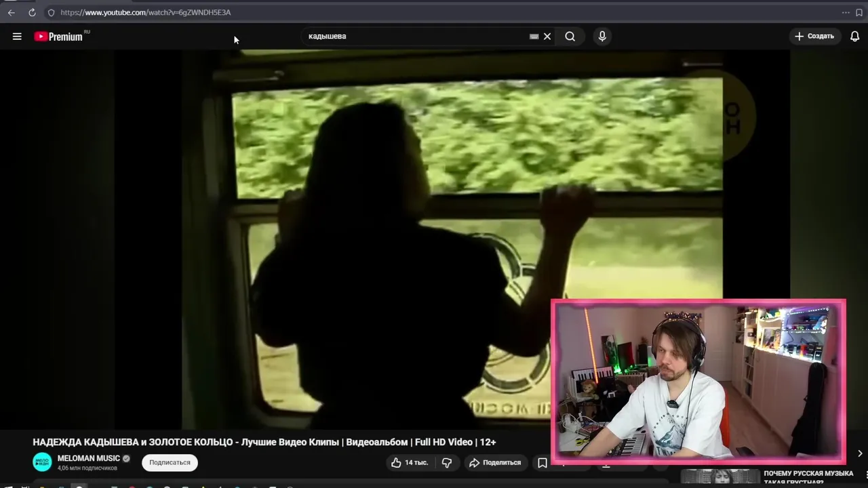Viewport: 868px width, 488px height.
Task: Open the browser's three-dot menu
Action: tap(846, 12)
